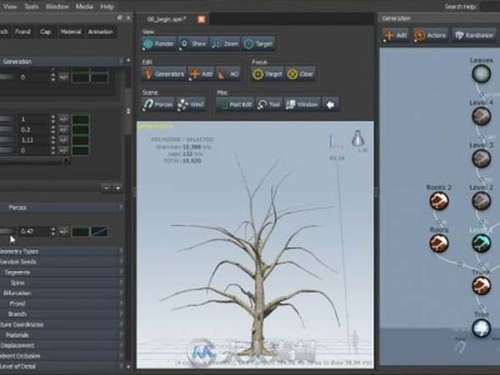Open Actions in the Generation panel
Image resolution: width=500 pixels, height=375 pixels.
[430, 35]
